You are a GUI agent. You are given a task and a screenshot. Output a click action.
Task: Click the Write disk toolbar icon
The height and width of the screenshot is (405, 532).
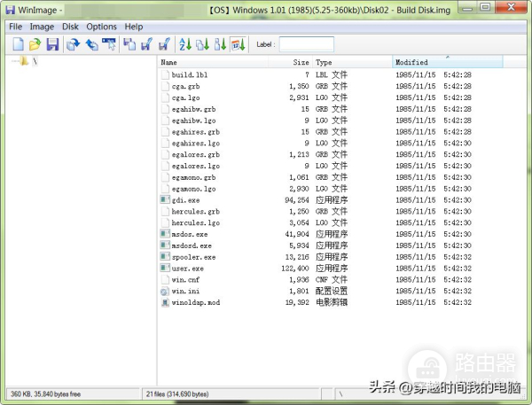pos(164,44)
